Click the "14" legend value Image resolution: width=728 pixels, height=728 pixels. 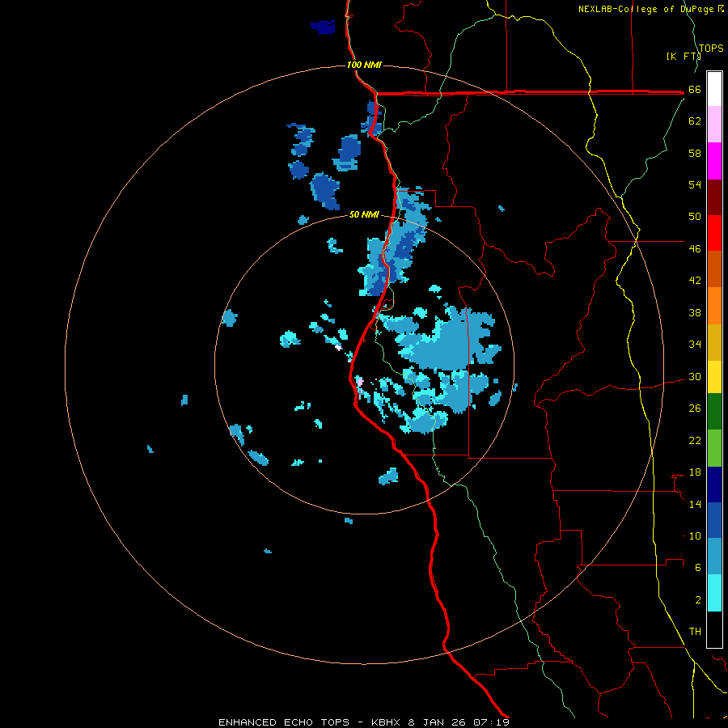(695, 504)
